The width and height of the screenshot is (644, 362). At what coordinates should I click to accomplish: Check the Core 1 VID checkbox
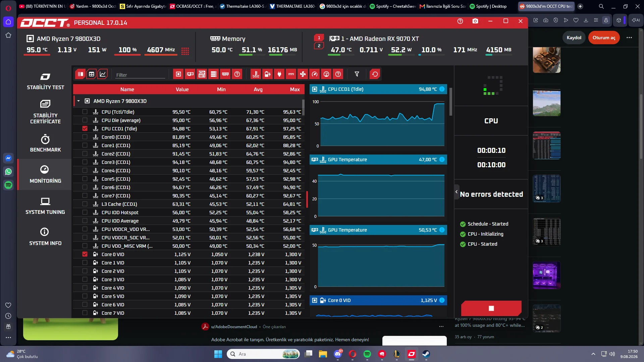point(85,262)
